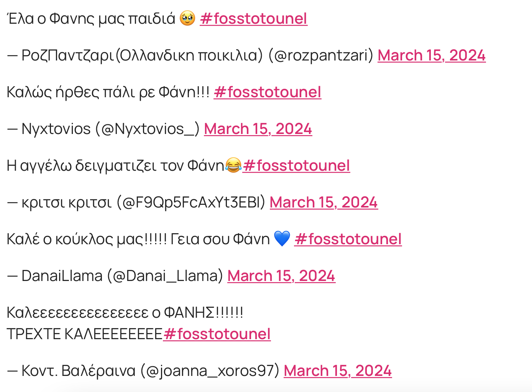Click the 'Nyxtovios (@Nyxtovios_)' author text
Image resolution: width=532 pixels, height=392 pixels.
click(110, 129)
